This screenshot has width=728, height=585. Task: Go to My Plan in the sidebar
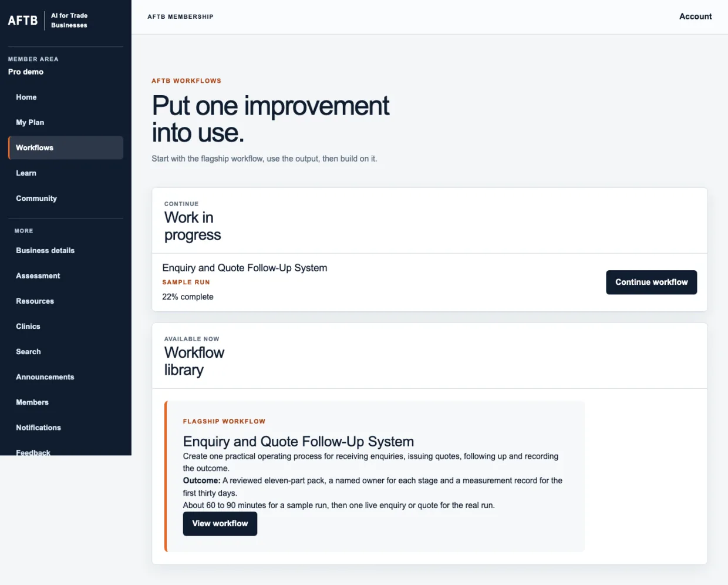coord(66,123)
